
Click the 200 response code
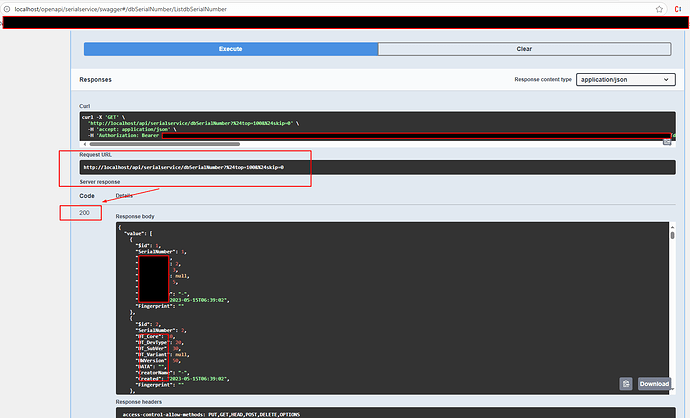[85, 213]
